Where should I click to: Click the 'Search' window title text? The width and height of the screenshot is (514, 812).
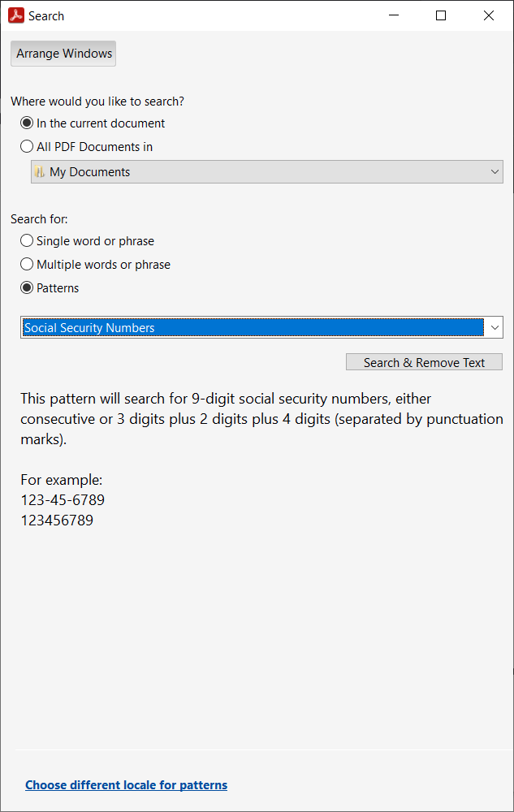(x=46, y=16)
